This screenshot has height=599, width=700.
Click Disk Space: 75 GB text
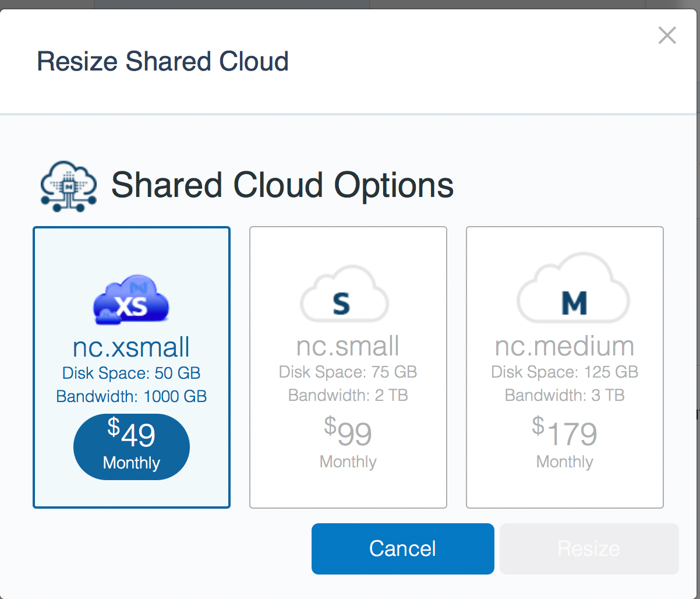[x=348, y=372]
